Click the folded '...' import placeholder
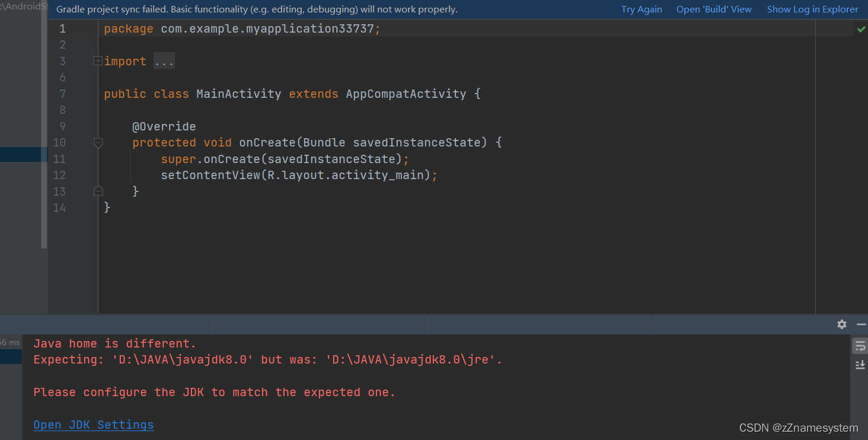868x440 pixels. (x=164, y=61)
